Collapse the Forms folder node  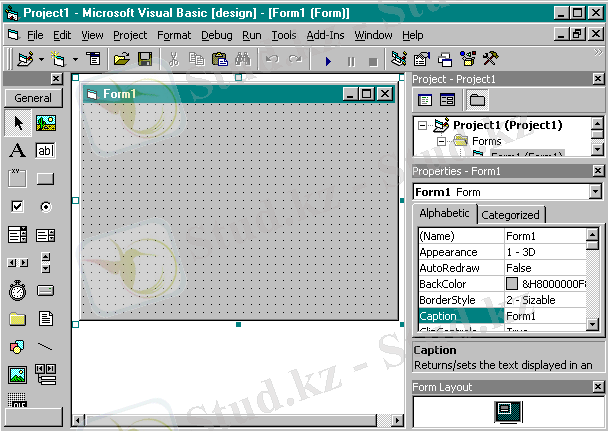click(x=441, y=141)
